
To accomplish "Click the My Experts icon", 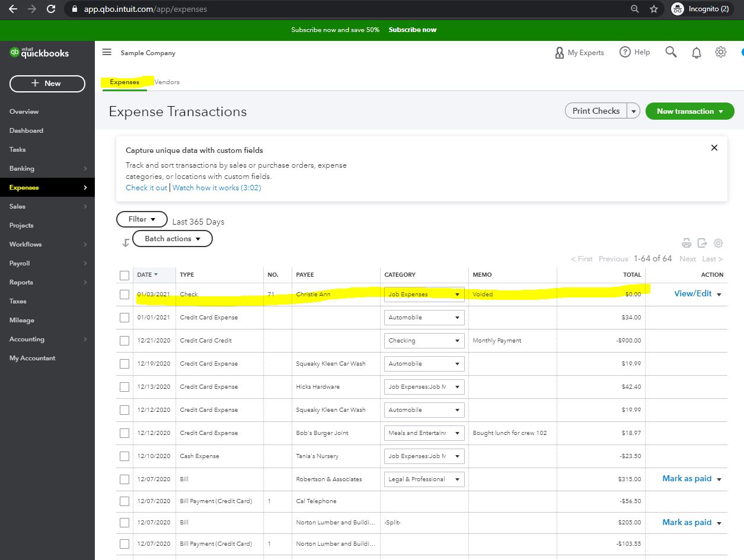I will tap(559, 52).
